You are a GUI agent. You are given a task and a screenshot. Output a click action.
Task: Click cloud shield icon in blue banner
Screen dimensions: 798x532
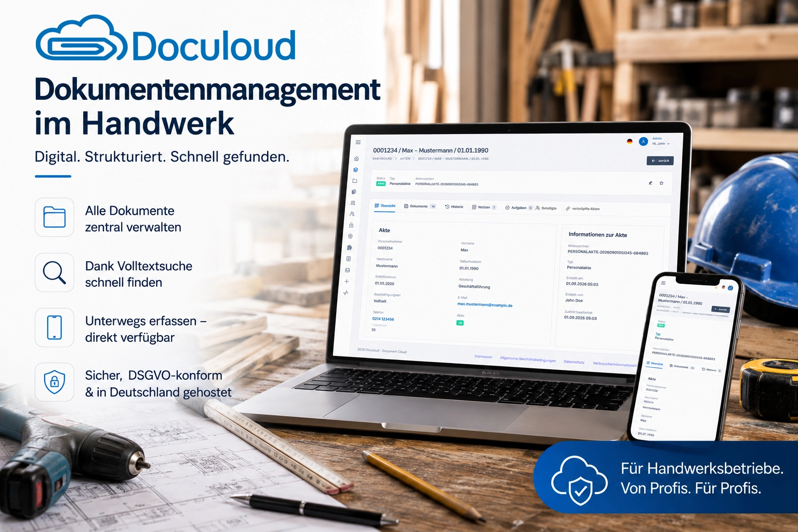click(579, 480)
